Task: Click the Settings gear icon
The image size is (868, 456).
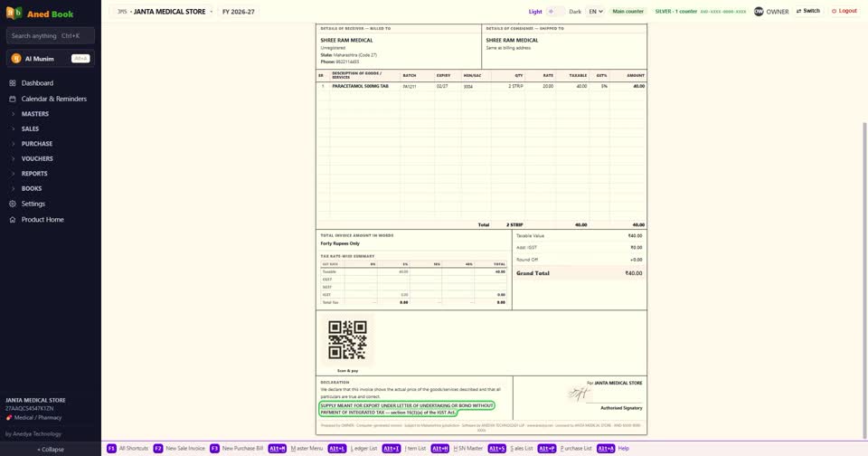Action: (12, 204)
